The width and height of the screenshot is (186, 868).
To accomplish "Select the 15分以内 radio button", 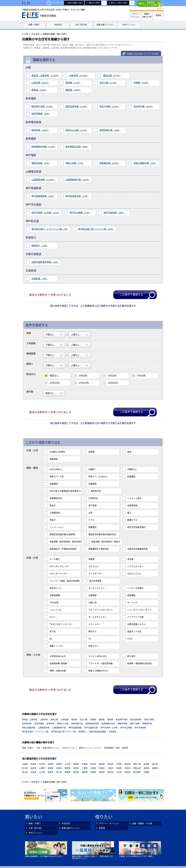I will [75, 383].
